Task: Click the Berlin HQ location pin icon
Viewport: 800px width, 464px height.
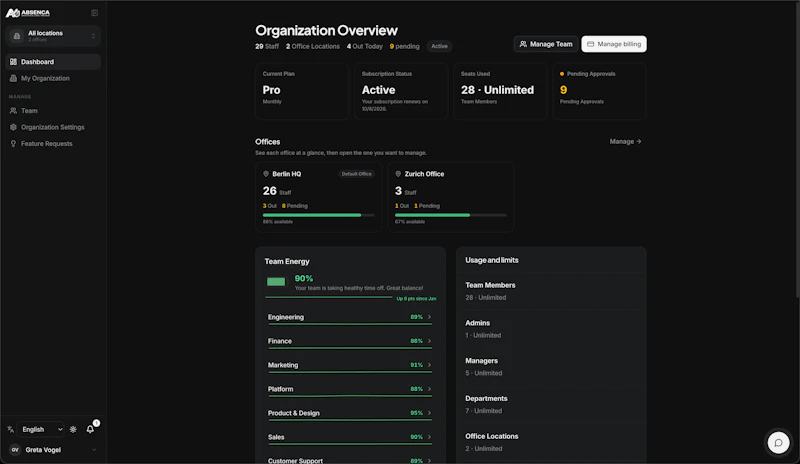Action: coord(266,174)
